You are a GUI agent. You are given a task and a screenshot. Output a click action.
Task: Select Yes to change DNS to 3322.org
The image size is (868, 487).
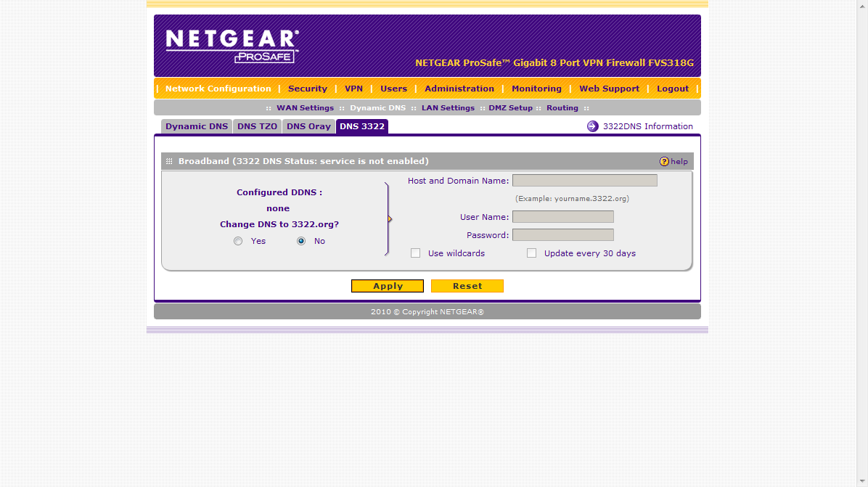pos(238,241)
